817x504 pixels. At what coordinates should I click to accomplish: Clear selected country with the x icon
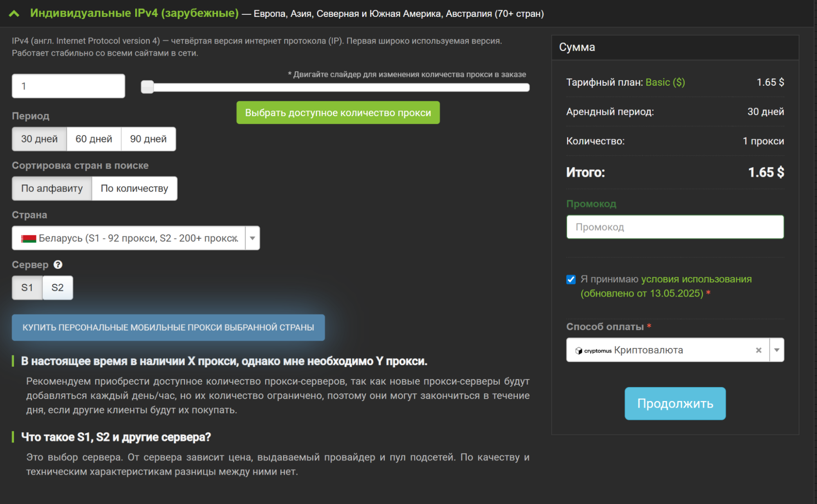235,238
